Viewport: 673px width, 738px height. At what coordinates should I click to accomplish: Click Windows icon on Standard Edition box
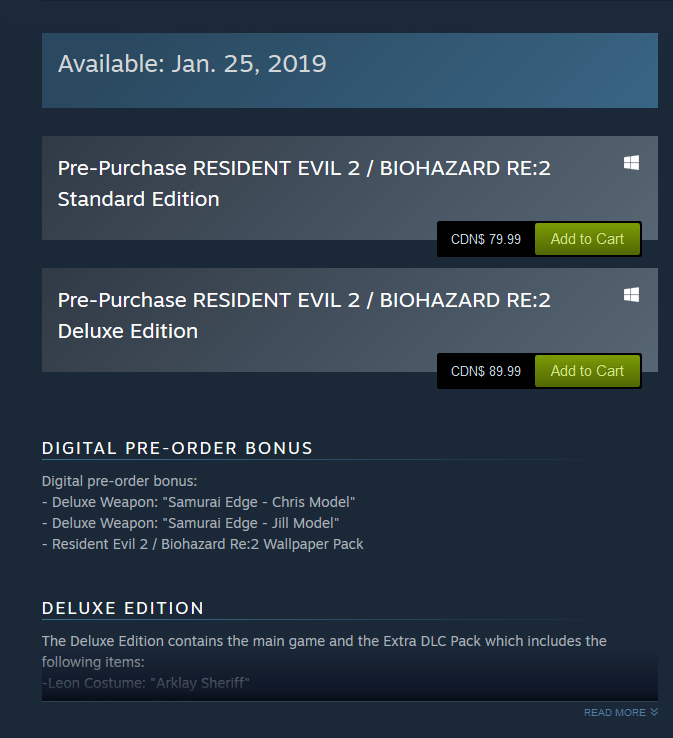coord(631,163)
